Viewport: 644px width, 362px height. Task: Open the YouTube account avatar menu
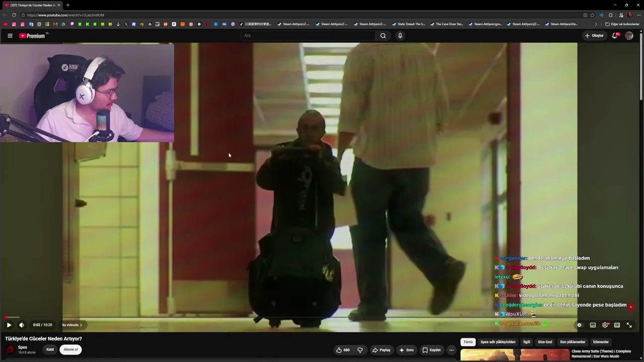[x=629, y=36]
